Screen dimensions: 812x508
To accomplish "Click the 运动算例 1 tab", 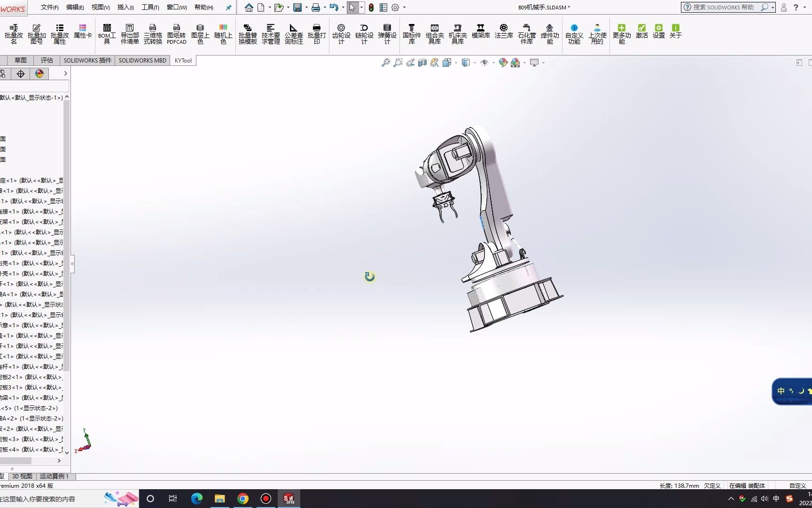I will click(54, 476).
